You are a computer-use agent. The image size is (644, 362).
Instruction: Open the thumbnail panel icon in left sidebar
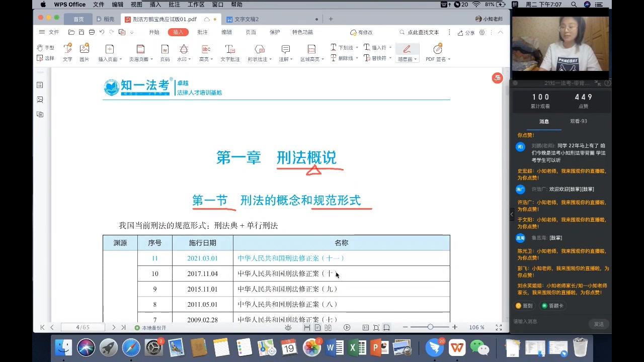tap(40, 100)
